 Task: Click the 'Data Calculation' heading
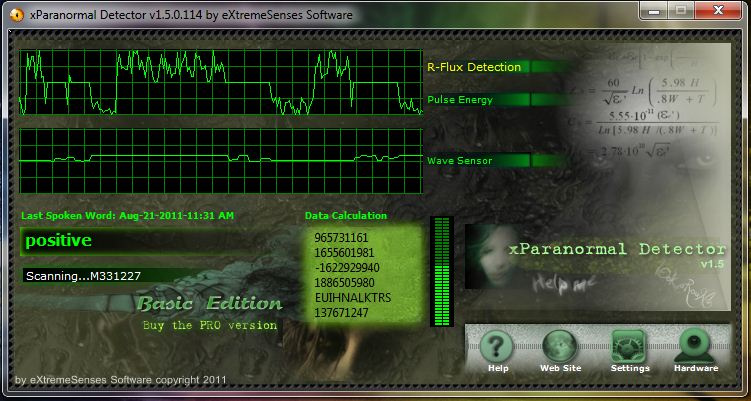346,216
